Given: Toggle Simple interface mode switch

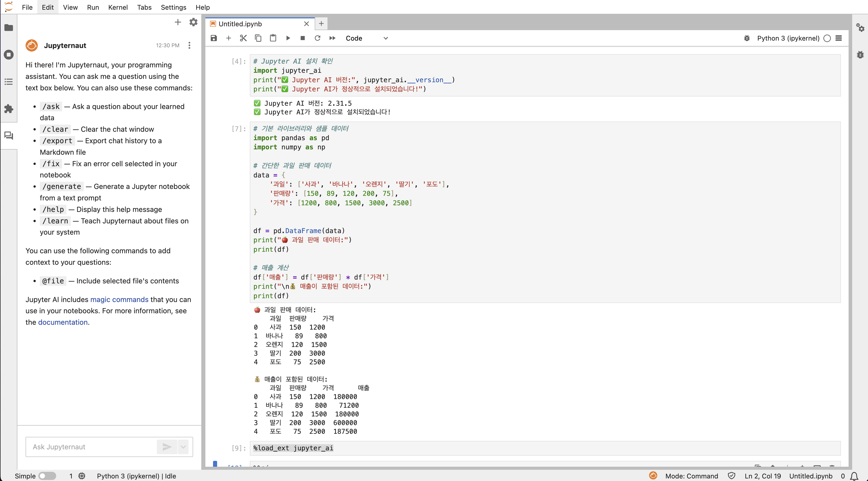Looking at the screenshot, I should coord(47,476).
